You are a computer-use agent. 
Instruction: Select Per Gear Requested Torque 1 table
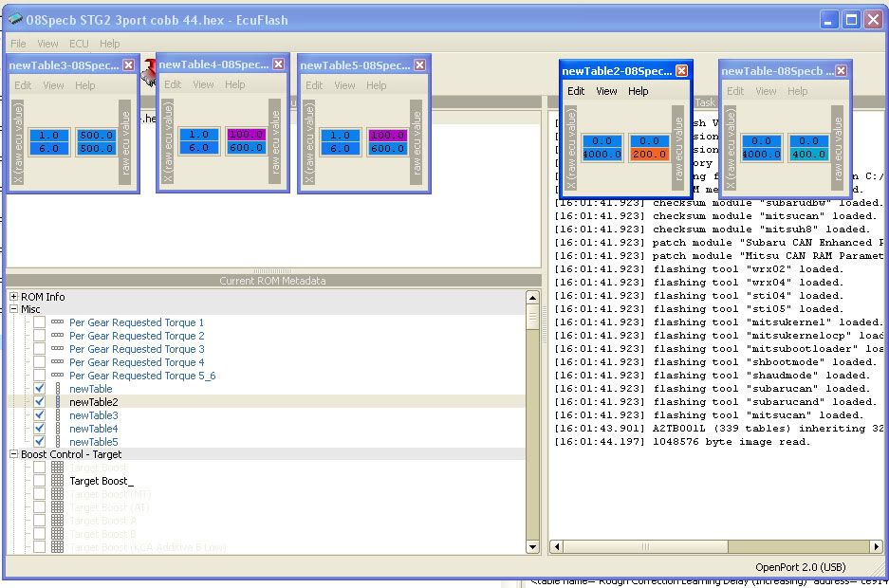click(136, 322)
